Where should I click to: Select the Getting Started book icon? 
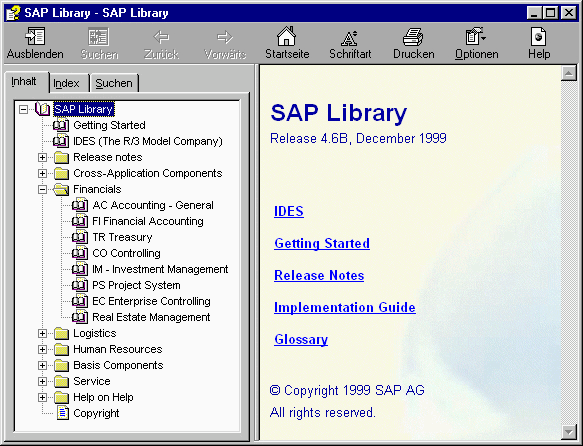pyautogui.click(x=61, y=125)
